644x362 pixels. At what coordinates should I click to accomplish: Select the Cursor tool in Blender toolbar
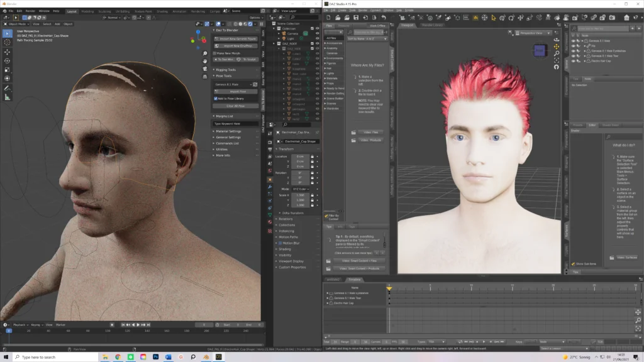pyautogui.click(x=8, y=43)
